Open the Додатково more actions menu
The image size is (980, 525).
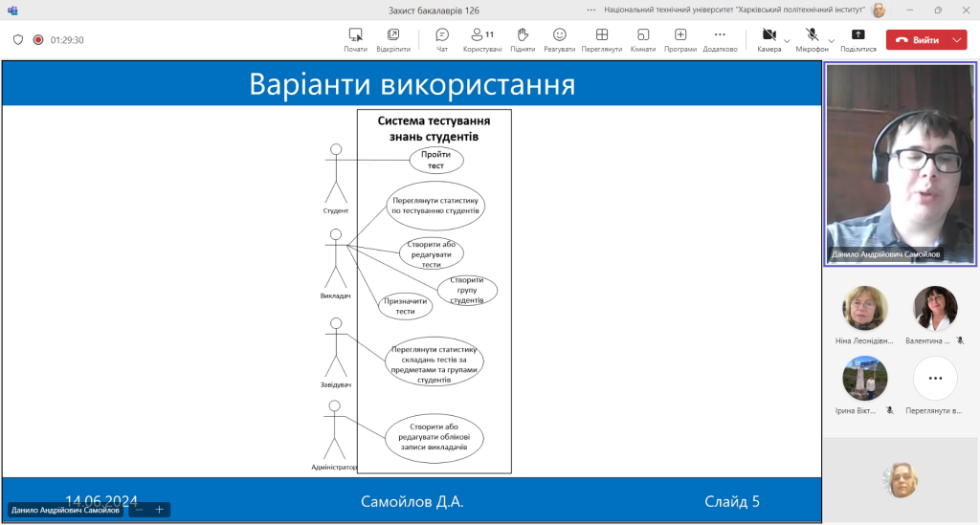coord(720,40)
